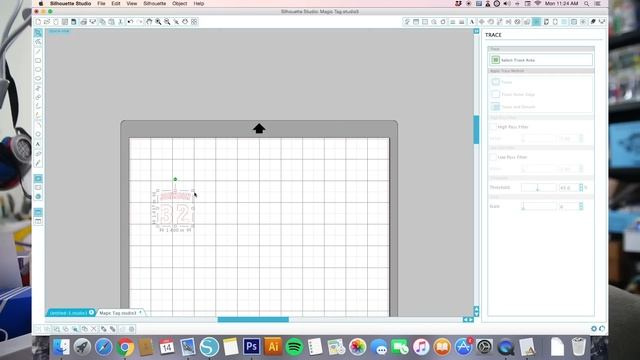Click the Scale slider track

(x=539, y=207)
